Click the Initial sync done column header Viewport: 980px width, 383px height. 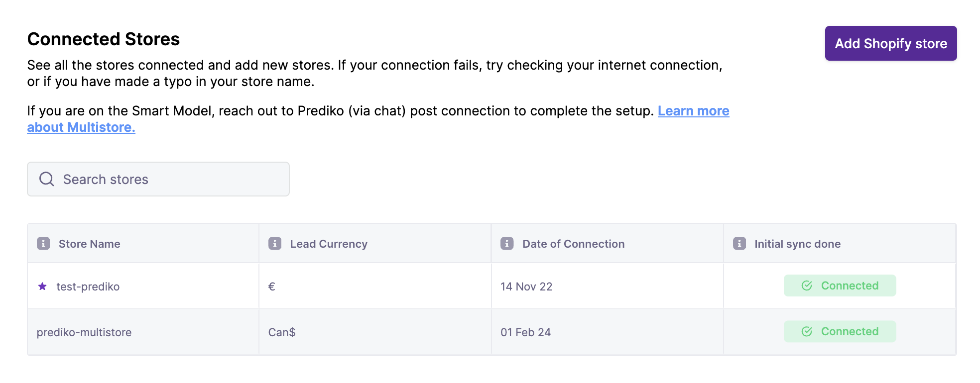(x=797, y=244)
